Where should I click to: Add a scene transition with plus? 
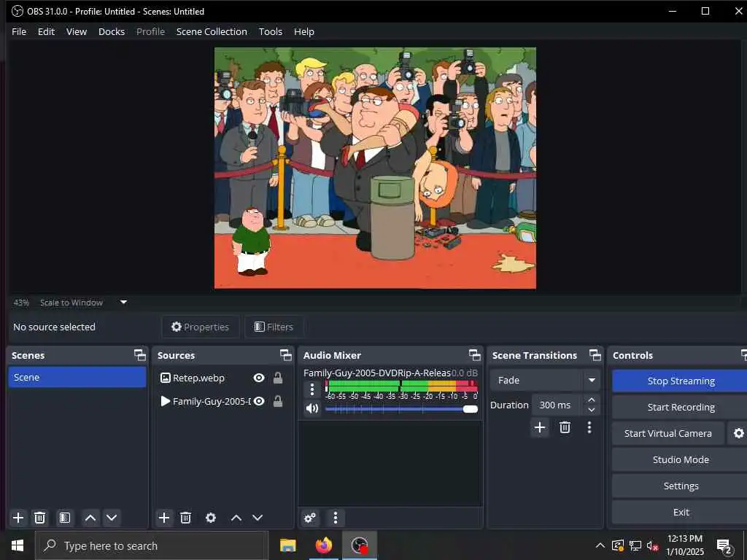540,427
